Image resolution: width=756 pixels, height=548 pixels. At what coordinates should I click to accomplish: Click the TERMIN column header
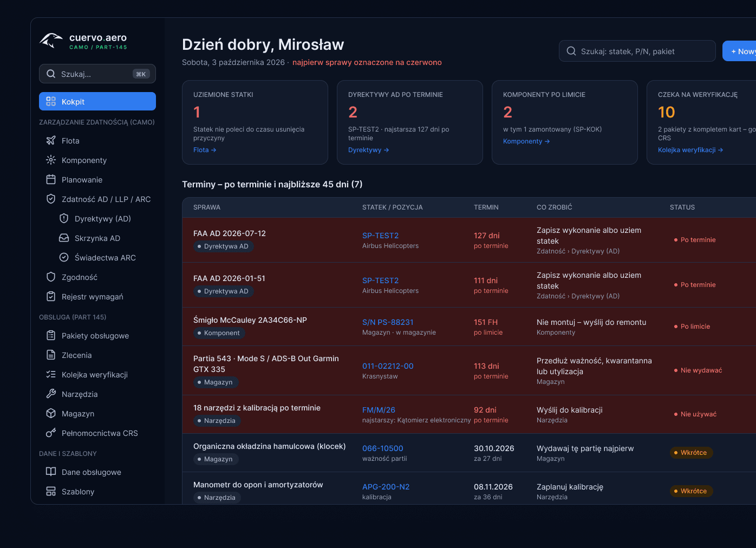click(486, 207)
